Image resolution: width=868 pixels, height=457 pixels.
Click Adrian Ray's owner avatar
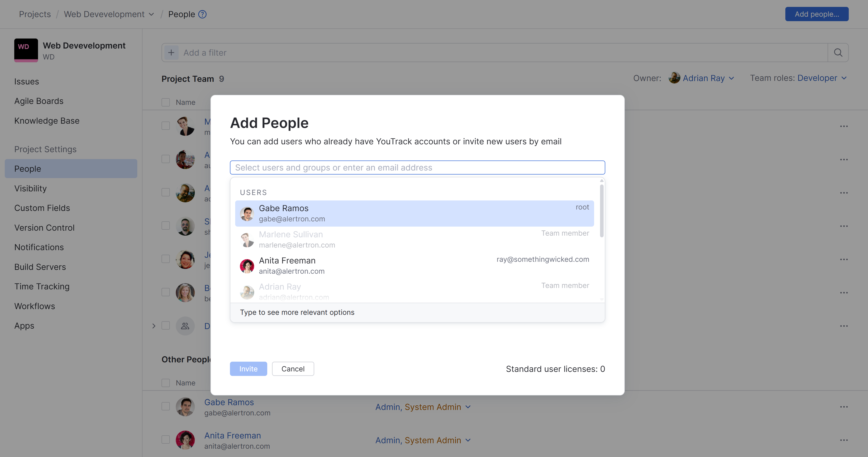(674, 78)
